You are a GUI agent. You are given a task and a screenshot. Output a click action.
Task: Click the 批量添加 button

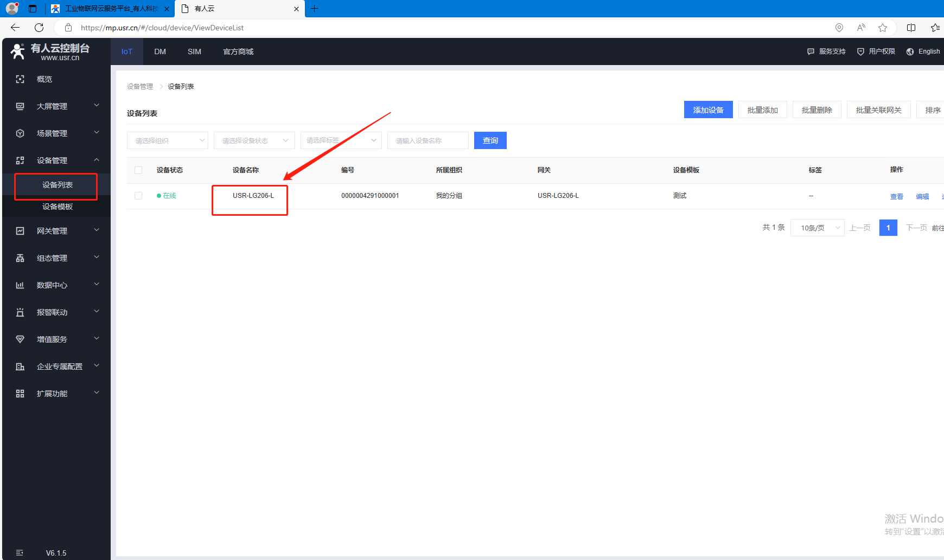pos(763,110)
